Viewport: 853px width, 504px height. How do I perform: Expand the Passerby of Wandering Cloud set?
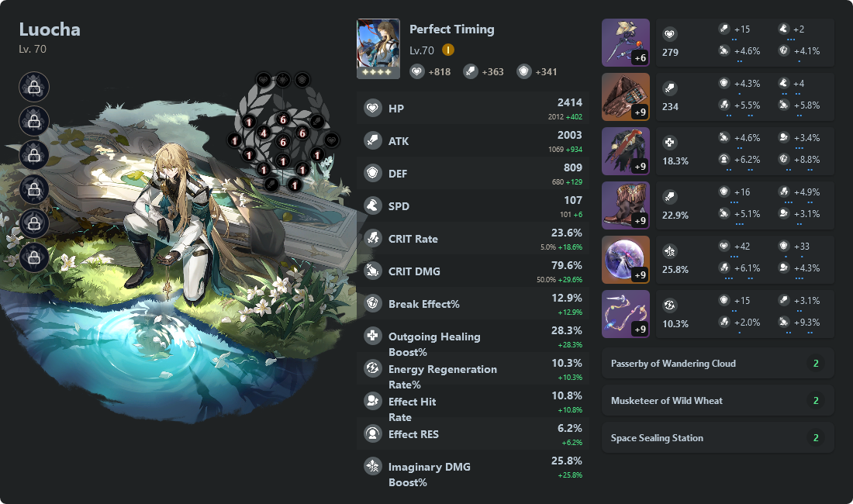coord(717,363)
